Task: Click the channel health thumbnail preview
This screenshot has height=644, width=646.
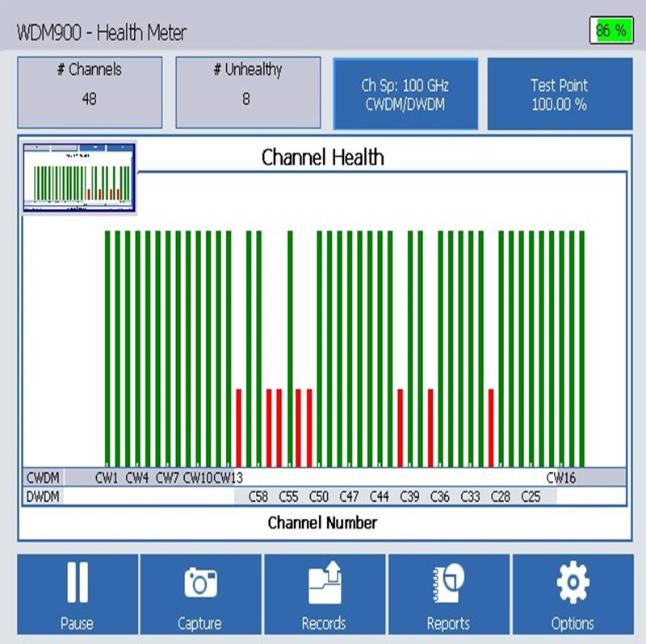Action: tap(79, 178)
